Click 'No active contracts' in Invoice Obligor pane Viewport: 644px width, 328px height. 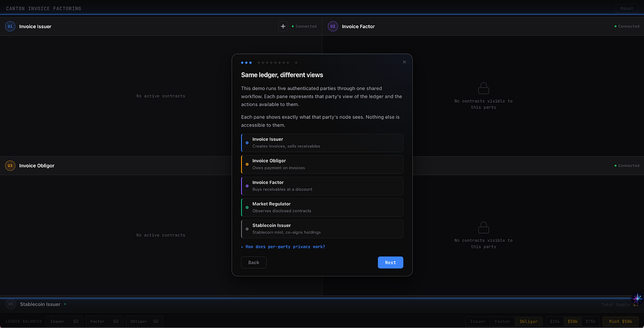(161, 235)
